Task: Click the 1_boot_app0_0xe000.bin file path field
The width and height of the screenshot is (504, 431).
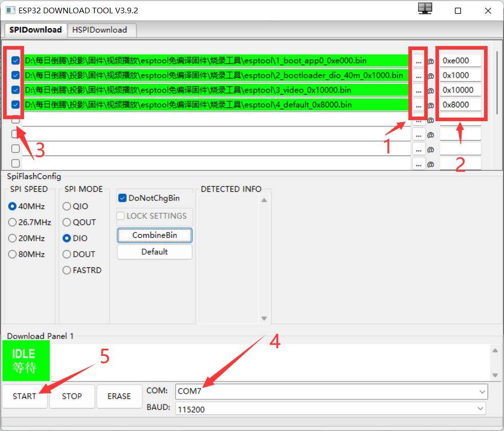Action: [x=216, y=60]
